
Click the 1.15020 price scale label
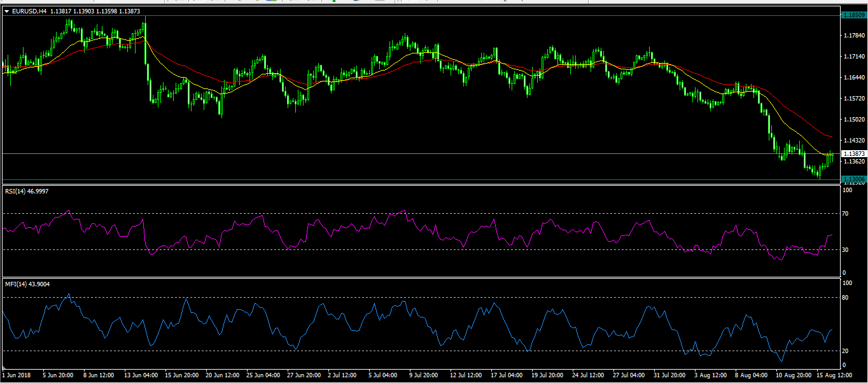853,119
